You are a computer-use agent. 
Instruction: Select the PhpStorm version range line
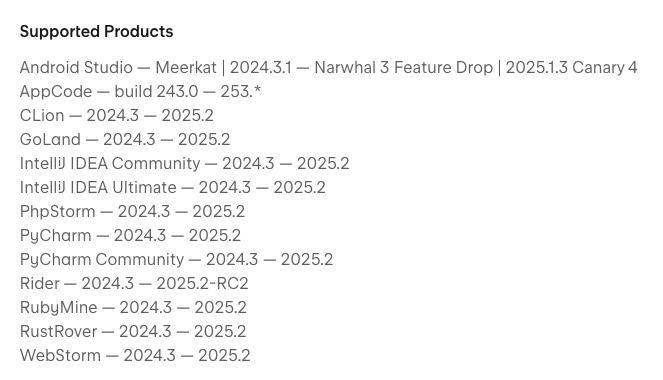tap(132, 211)
